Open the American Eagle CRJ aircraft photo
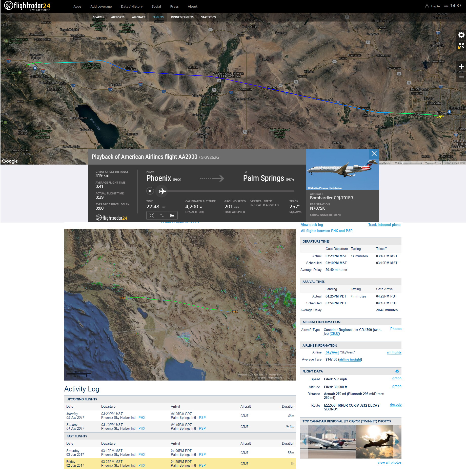The width and height of the screenshot is (466, 476). pyautogui.click(x=342, y=169)
